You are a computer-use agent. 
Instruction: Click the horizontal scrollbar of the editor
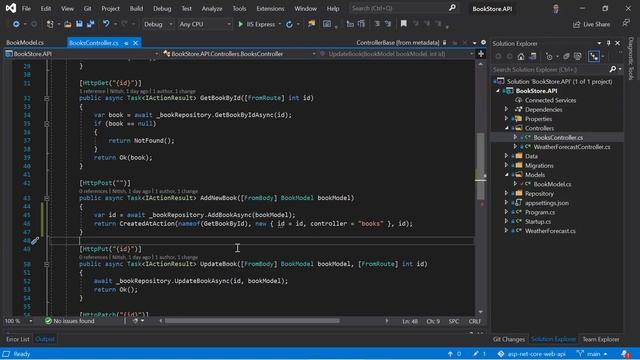252,321
